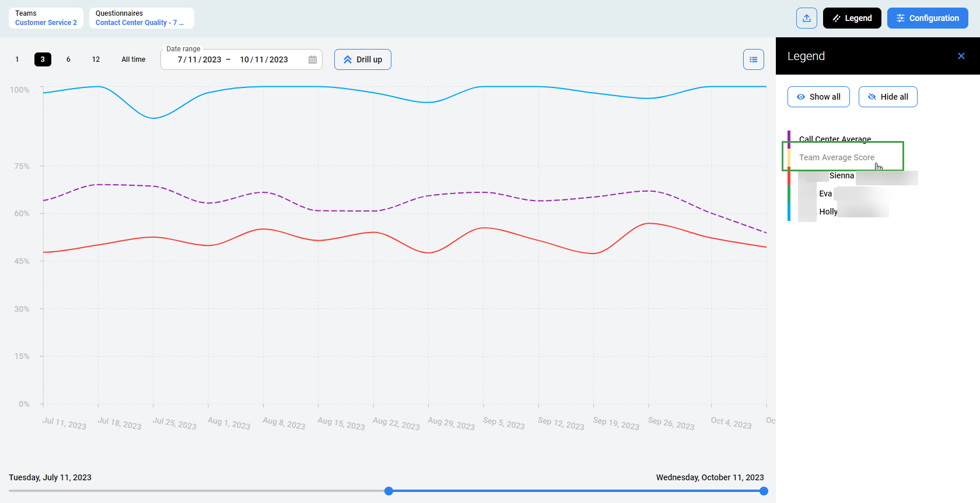Image resolution: width=980 pixels, height=503 pixels.
Task: Open the Teams filter dropdown
Action: point(46,18)
